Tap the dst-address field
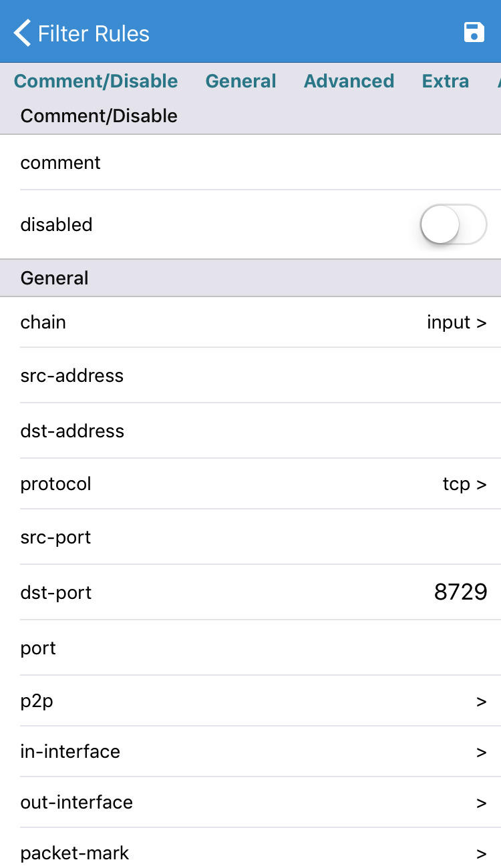501x868 pixels. tap(251, 431)
